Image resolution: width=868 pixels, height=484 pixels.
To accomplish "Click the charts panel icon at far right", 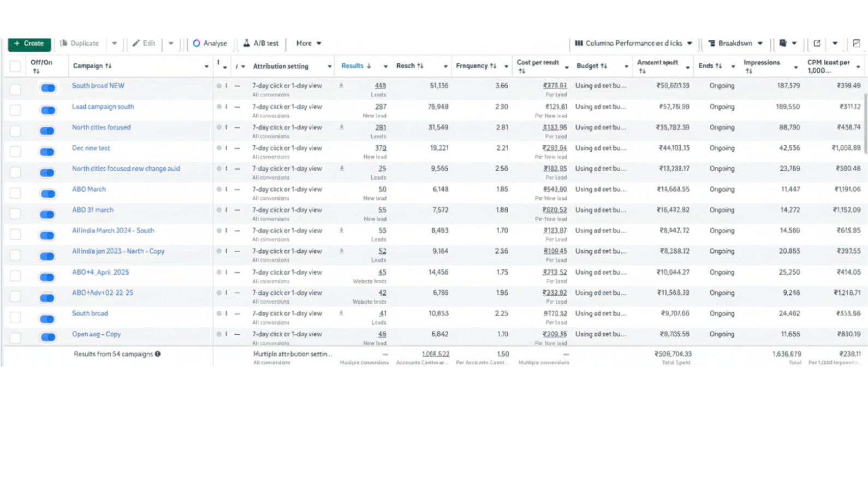I will tap(856, 43).
